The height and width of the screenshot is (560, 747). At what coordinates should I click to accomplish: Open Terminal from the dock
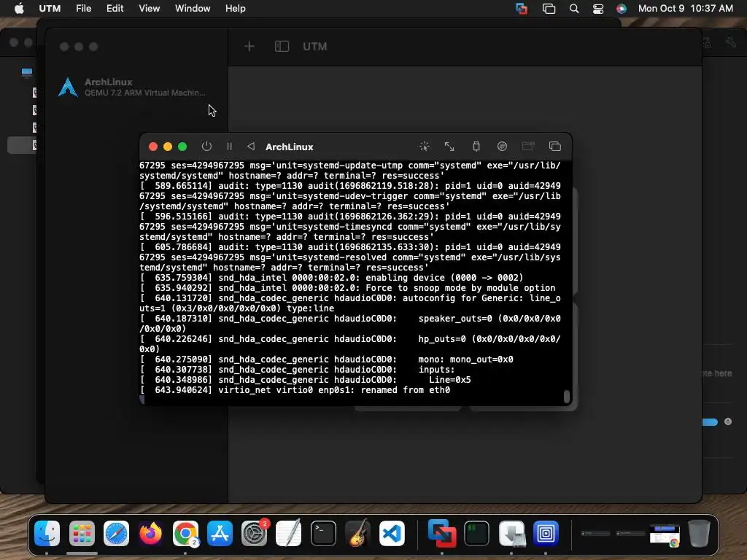point(323,533)
